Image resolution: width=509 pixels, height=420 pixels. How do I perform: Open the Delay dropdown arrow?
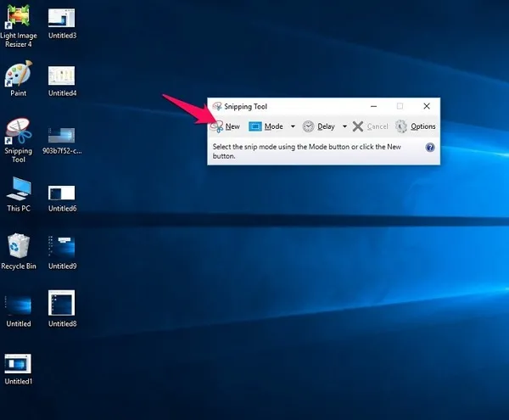point(344,126)
